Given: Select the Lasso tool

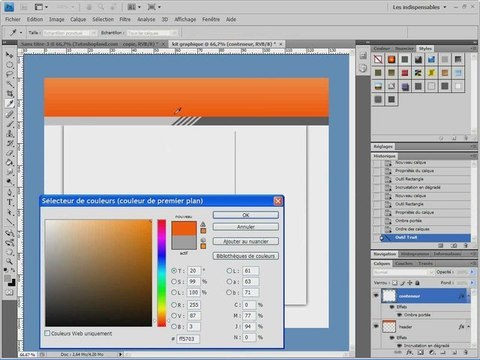Looking at the screenshot, I should 10,74.
